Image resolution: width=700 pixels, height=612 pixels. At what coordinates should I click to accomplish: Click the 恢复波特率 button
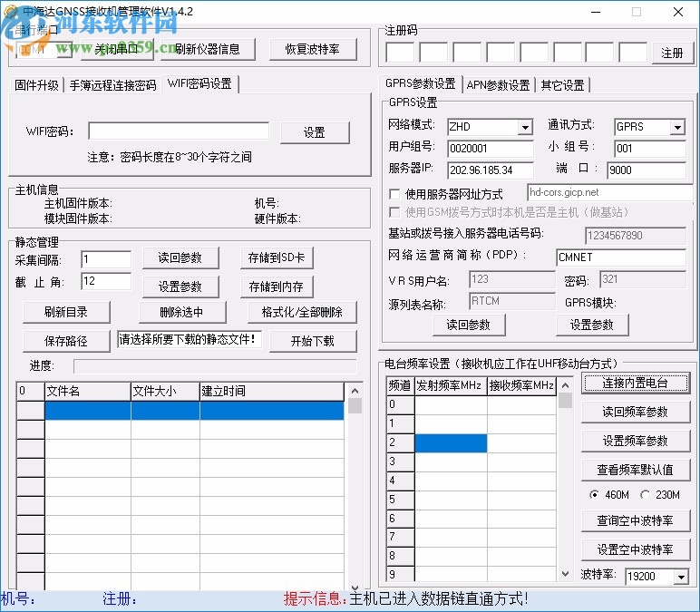click(313, 49)
